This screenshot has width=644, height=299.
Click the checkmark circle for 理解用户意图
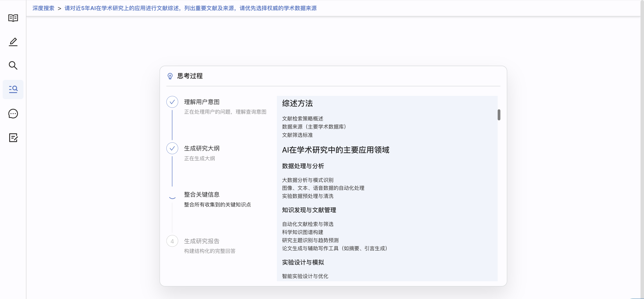(x=172, y=102)
